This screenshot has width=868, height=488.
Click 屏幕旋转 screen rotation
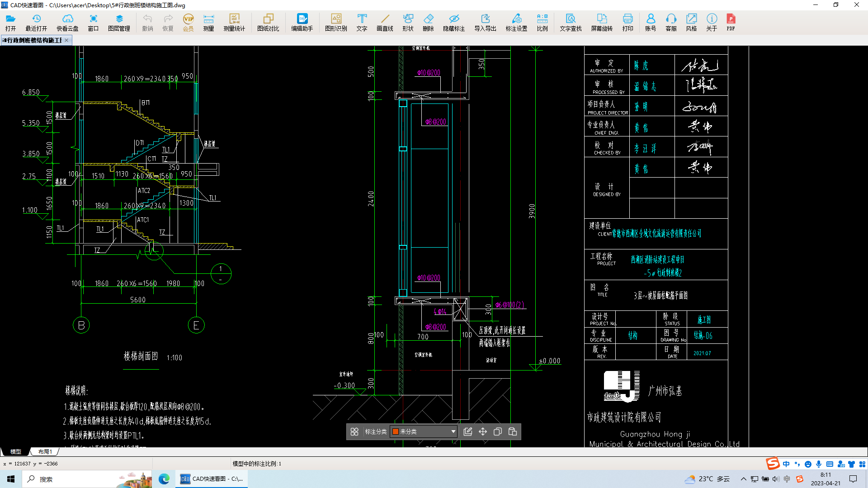(602, 22)
